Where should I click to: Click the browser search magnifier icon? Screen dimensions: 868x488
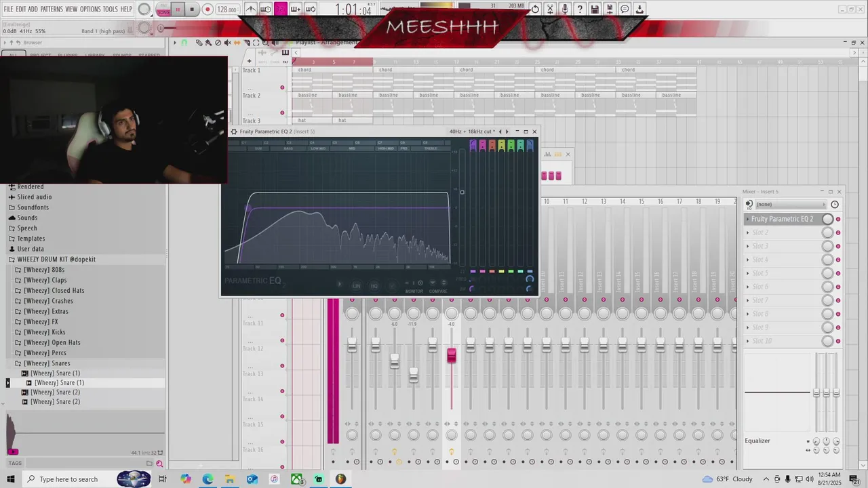pos(159,464)
